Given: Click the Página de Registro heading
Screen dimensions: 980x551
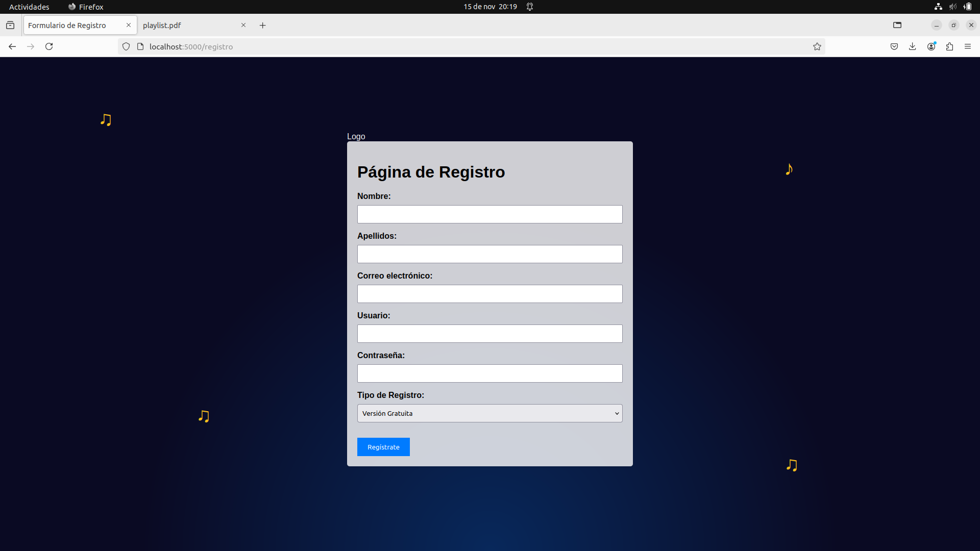Looking at the screenshot, I should (x=431, y=172).
